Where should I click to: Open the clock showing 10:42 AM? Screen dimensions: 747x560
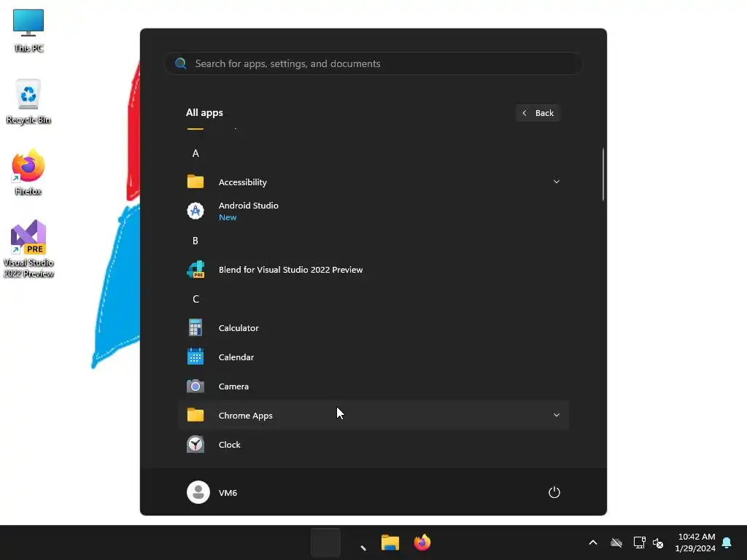(695, 542)
